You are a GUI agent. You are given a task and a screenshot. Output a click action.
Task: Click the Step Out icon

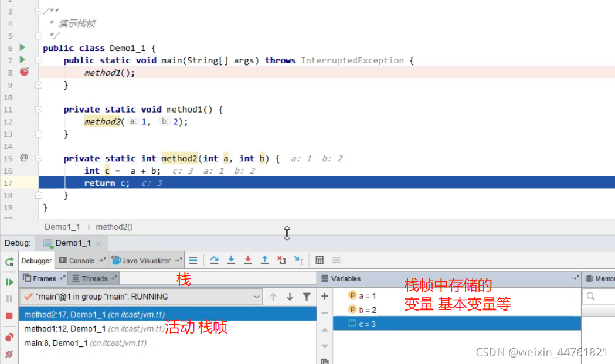pos(265,260)
